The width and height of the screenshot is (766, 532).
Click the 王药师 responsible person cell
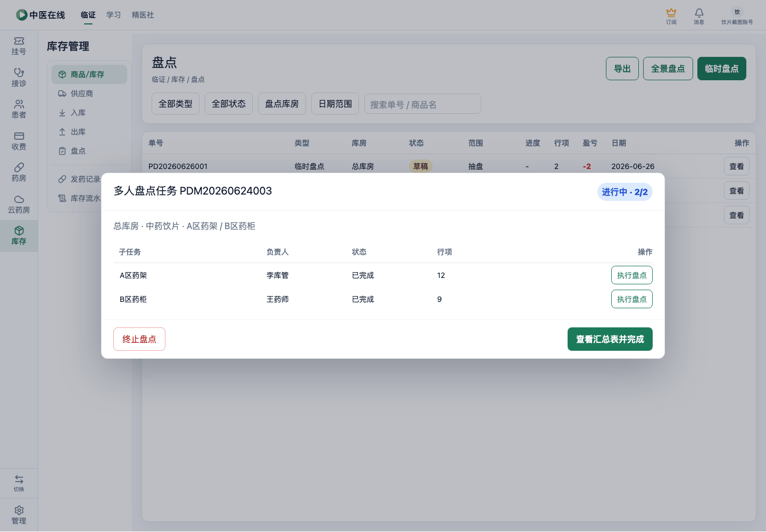point(278,299)
